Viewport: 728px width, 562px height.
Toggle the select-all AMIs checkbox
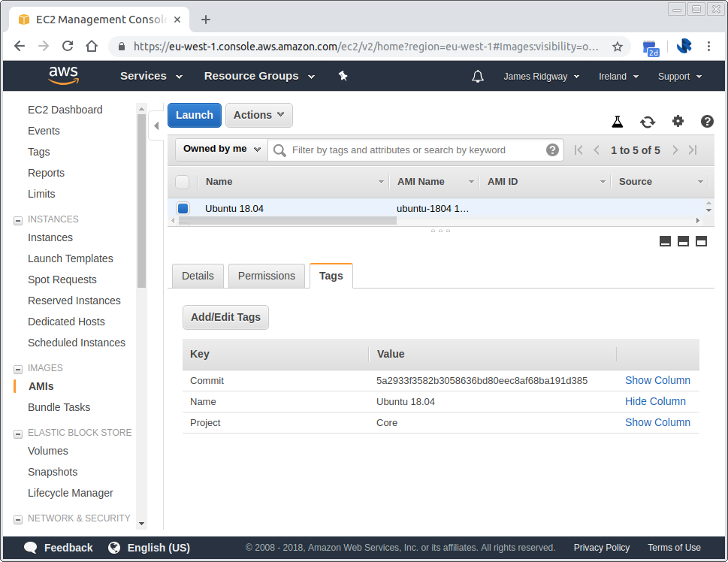click(182, 182)
